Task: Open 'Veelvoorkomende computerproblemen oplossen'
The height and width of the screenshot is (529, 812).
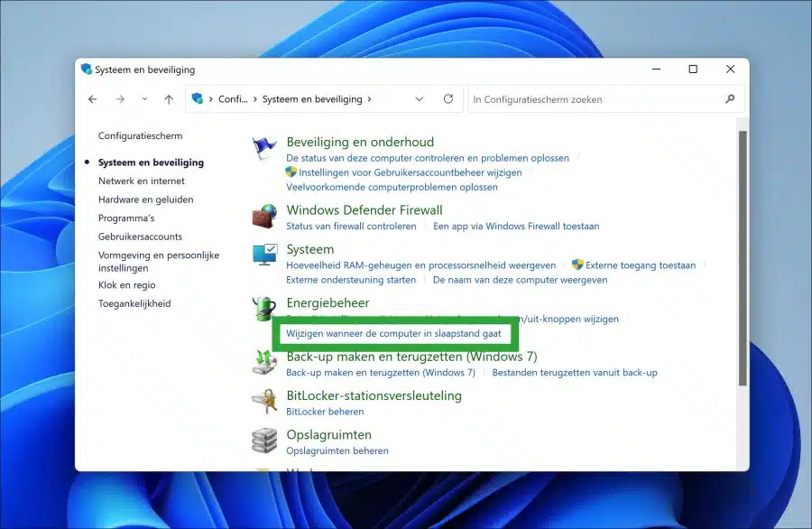Action: 392,187
